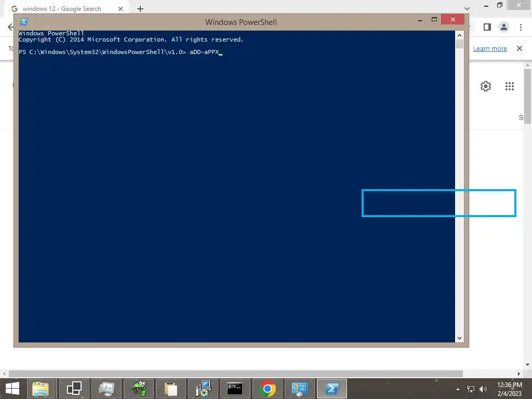This screenshot has width=532, height=399.
Task: Close the Windows PowerShell window
Action: pos(453,20)
